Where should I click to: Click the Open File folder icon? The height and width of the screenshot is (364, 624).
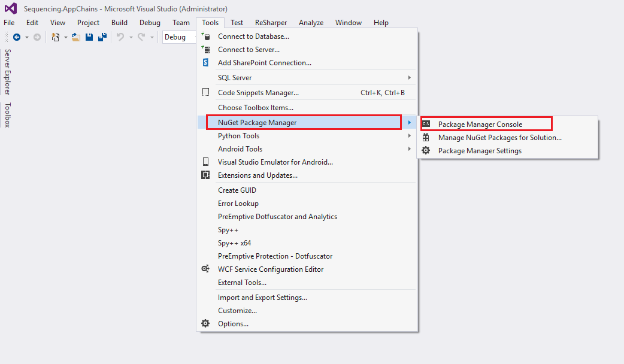tap(75, 37)
